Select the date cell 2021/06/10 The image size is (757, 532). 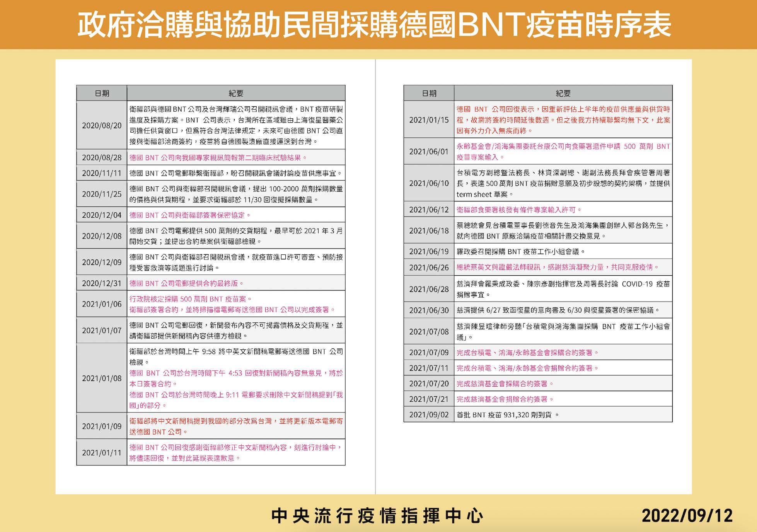tap(429, 183)
